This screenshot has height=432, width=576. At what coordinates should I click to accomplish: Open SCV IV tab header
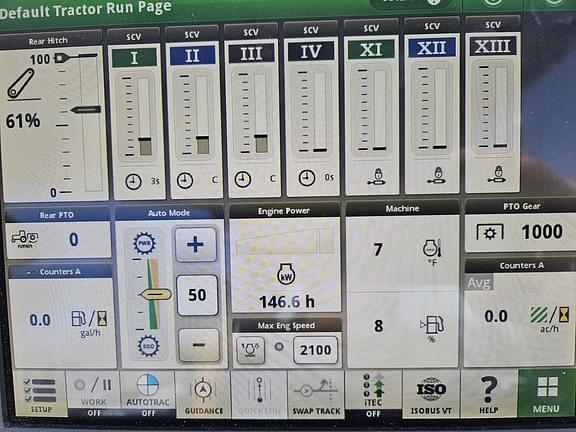(x=311, y=51)
